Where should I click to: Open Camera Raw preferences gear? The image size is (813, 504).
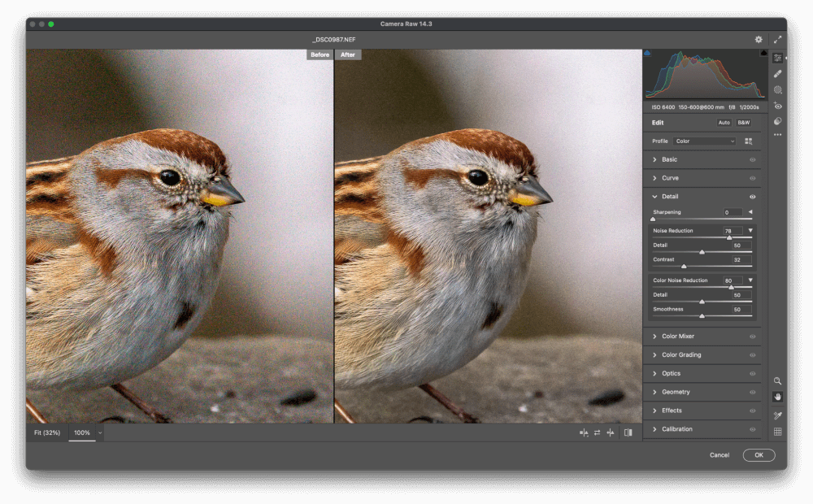tap(759, 39)
